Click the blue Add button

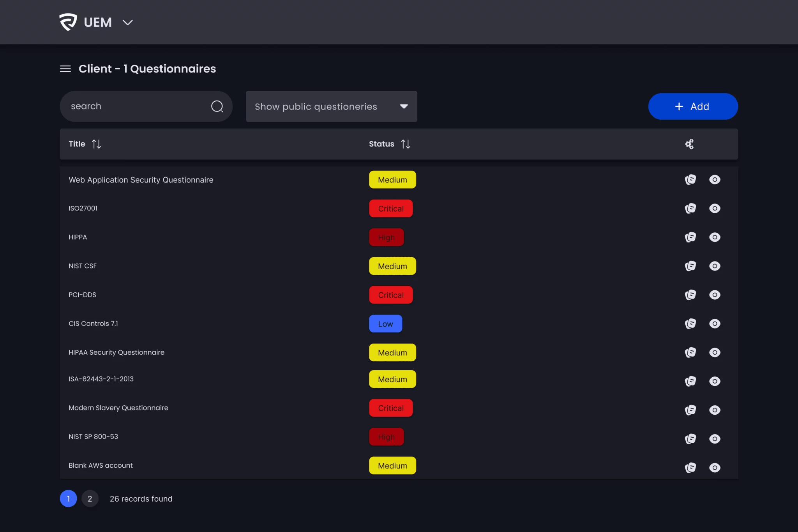pyautogui.click(x=693, y=106)
